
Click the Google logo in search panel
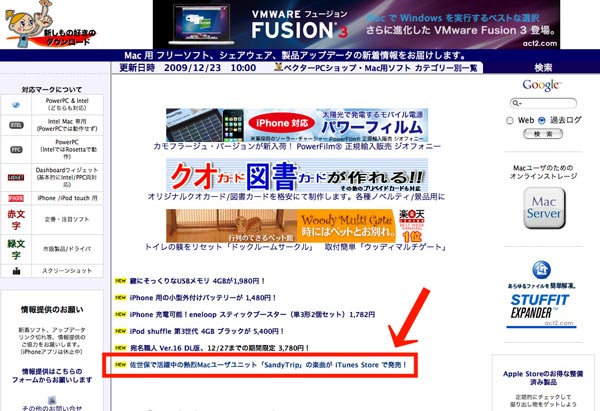[541, 85]
